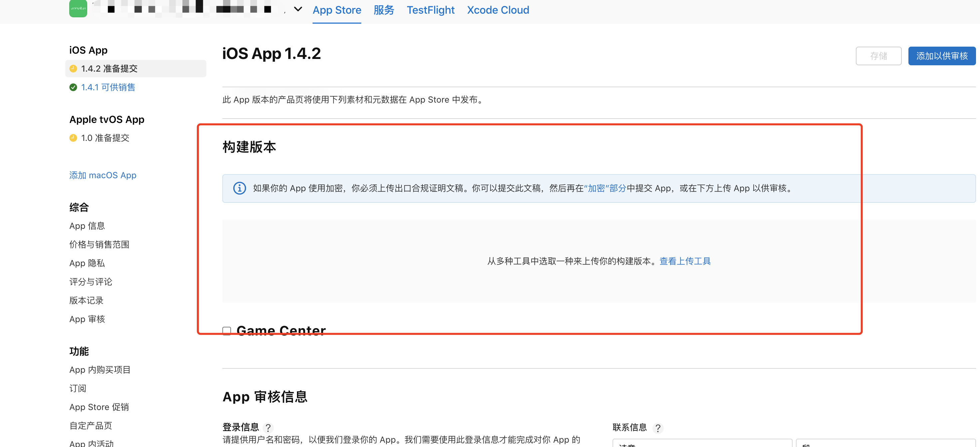Open version 1.4.1 可供销售

click(108, 87)
